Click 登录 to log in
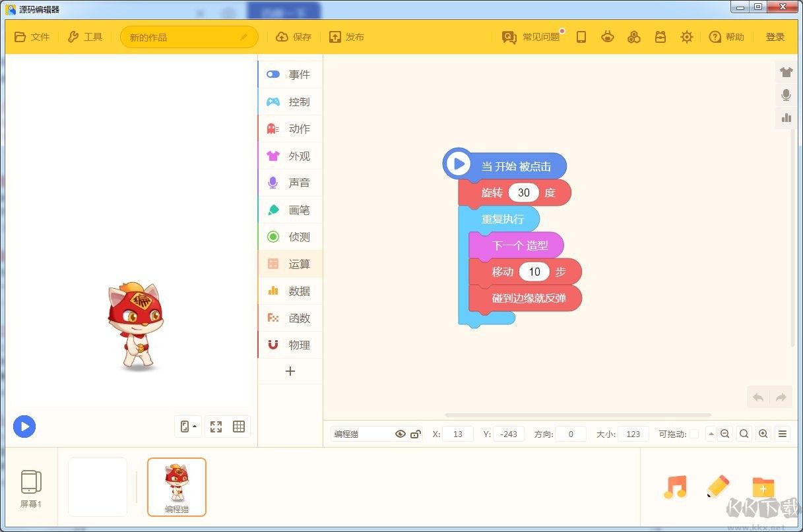Viewport: 803px width, 532px height. tap(775, 37)
